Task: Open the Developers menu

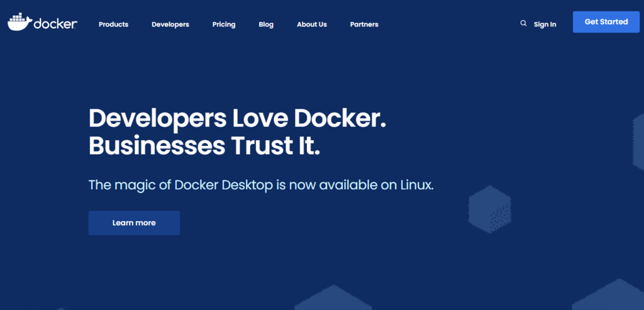Action: (170, 25)
